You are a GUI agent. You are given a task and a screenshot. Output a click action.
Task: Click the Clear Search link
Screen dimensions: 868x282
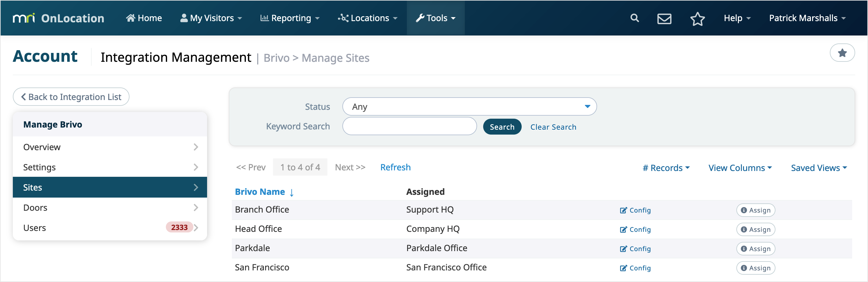pos(553,127)
